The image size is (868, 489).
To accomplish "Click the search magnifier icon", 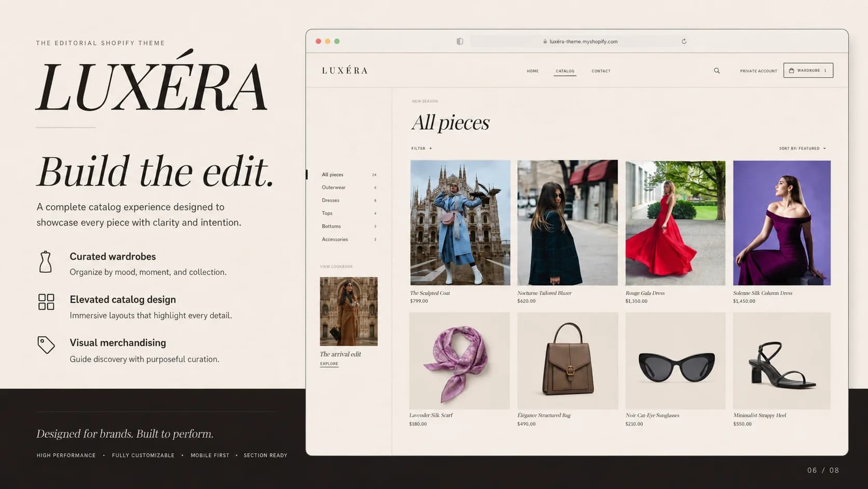I will [717, 71].
